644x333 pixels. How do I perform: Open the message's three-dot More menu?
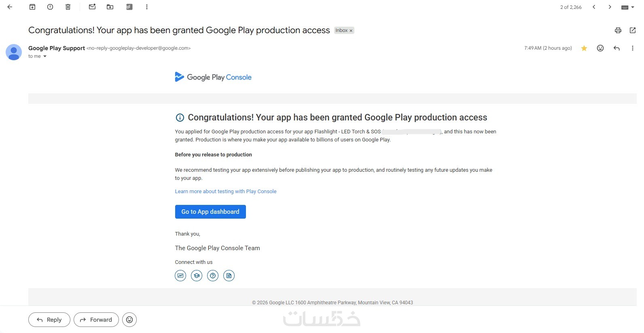633,48
